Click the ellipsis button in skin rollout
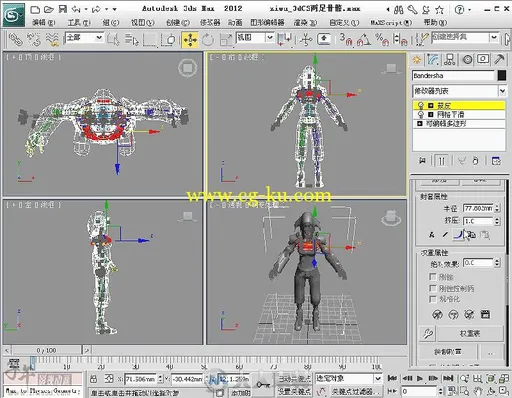 pyautogui.click(x=491, y=352)
